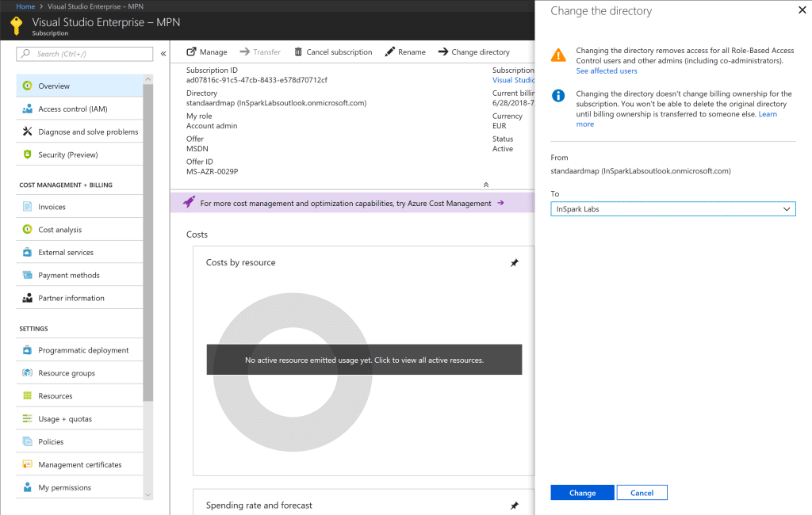Click the sidebar vertical scrollbar
Screen dimensions: 812x515
click(x=148, y=238)
